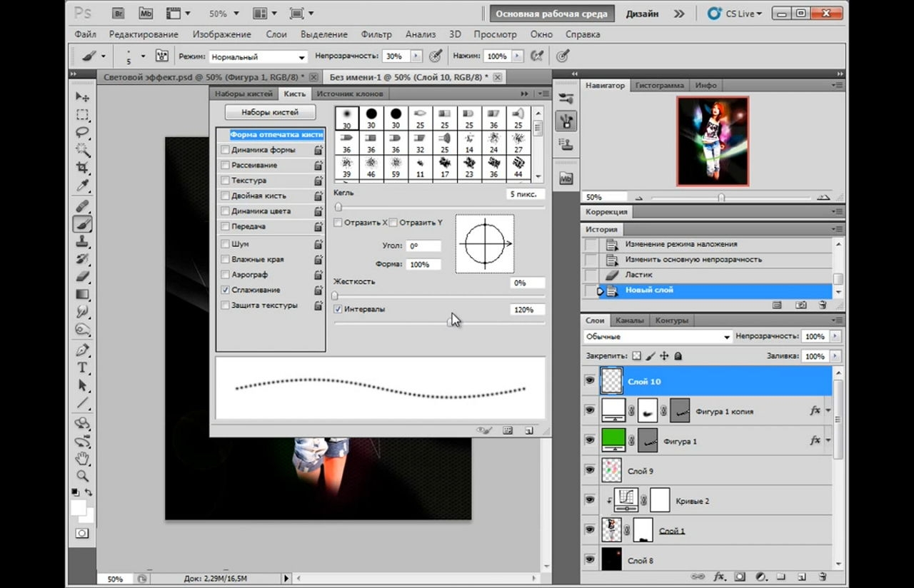Select the Crop tool

tap(83, 168)
